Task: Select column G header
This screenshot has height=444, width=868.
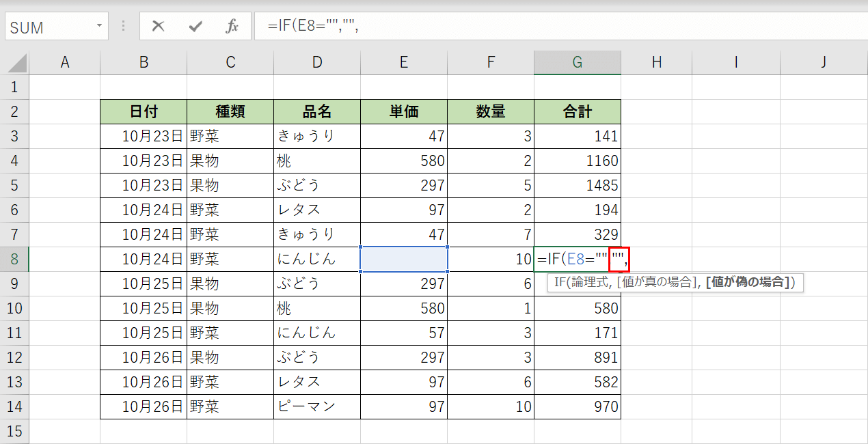Action: [x=578, y=61]
